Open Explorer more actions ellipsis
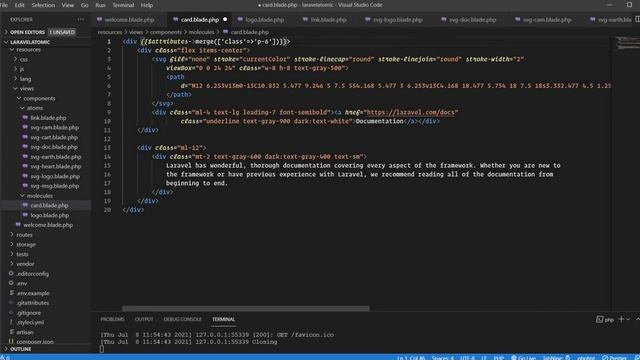640x360 pixels. tap(80, 19)
